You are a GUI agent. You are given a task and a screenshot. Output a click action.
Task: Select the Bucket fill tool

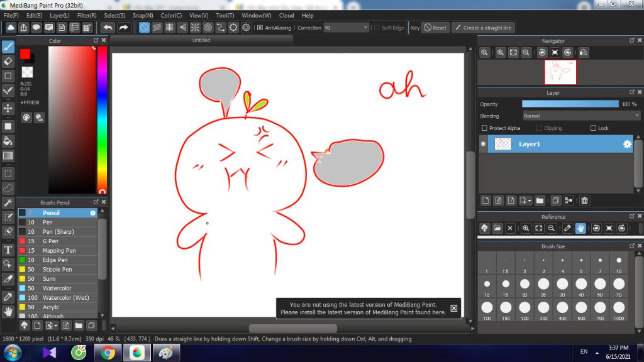[x=8, y=141]
